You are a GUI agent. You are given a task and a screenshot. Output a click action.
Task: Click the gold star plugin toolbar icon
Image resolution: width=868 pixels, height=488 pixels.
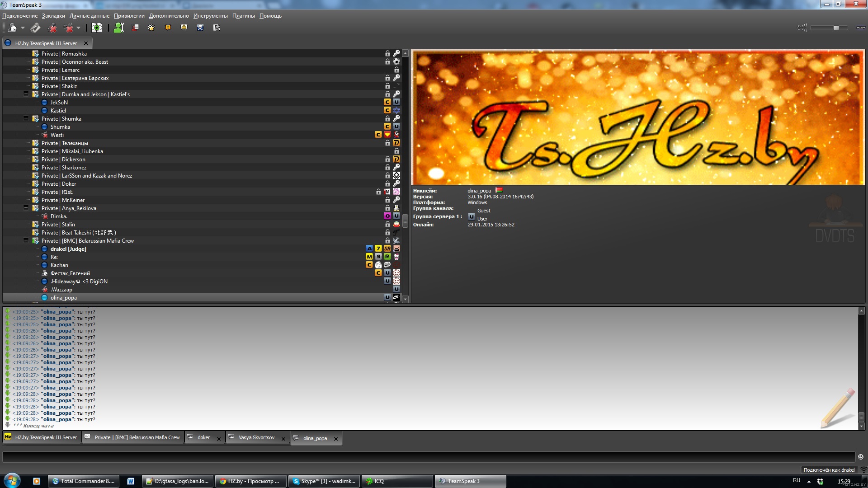pyautogui.click(x=151, y=28)
